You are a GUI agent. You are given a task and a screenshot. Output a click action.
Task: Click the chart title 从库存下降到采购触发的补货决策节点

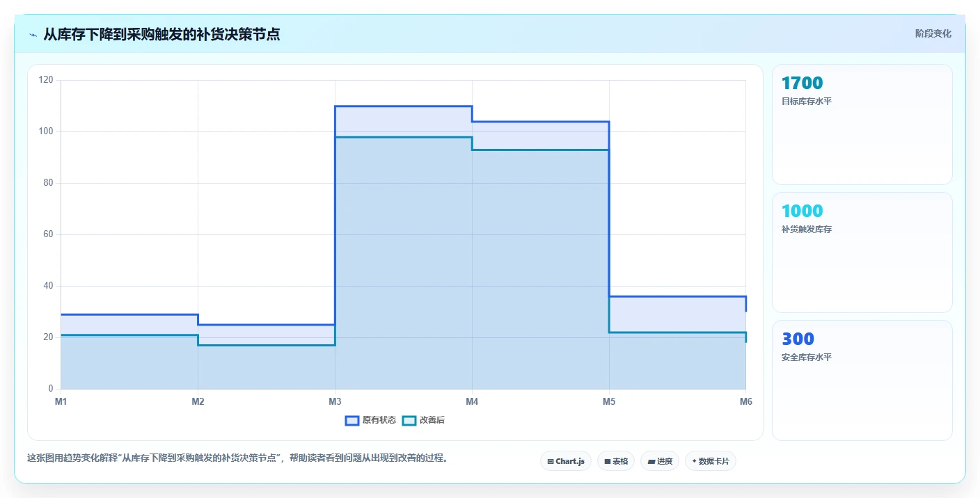161,34
